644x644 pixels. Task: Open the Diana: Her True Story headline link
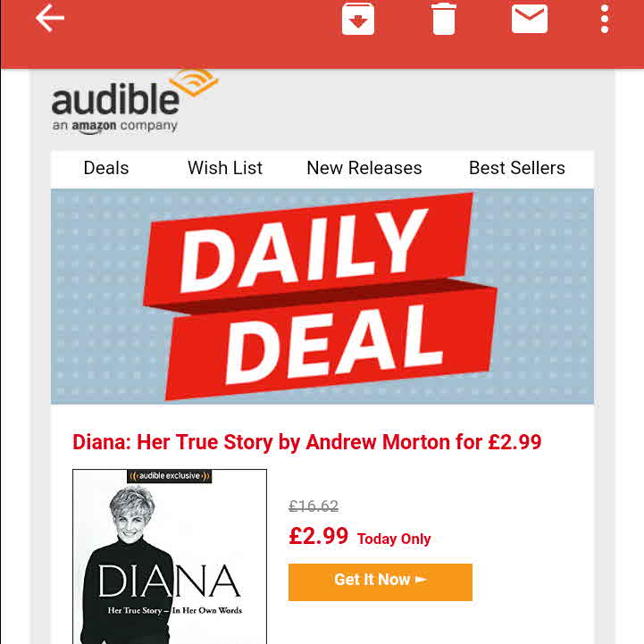(306, 442)
